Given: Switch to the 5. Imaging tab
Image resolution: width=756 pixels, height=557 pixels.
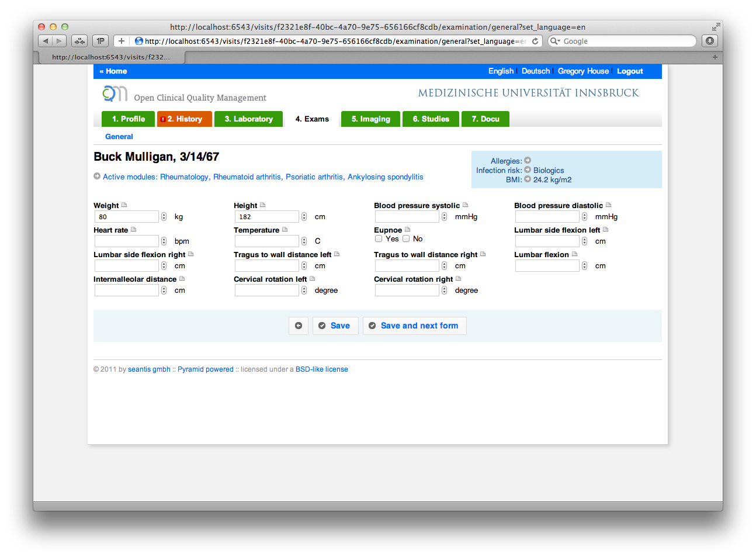Looking at the screenshot, I should (370, 119).
